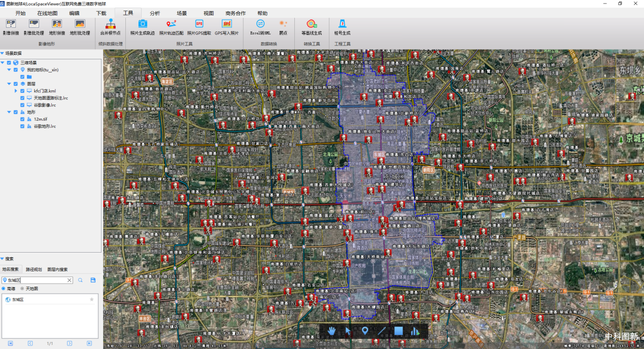The width and height of the screenshot is (644, 349).
Task: Open the 路径规划 search tab
Action: [34, 269]
